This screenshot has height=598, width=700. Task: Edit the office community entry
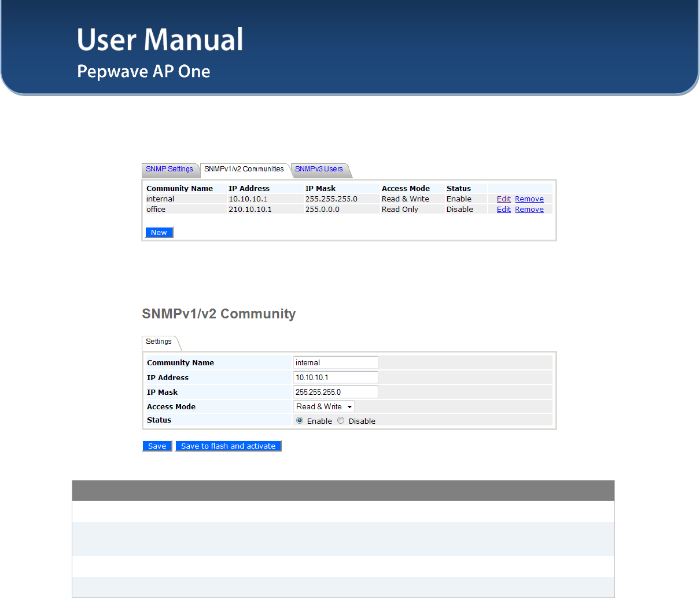point(503,210)
